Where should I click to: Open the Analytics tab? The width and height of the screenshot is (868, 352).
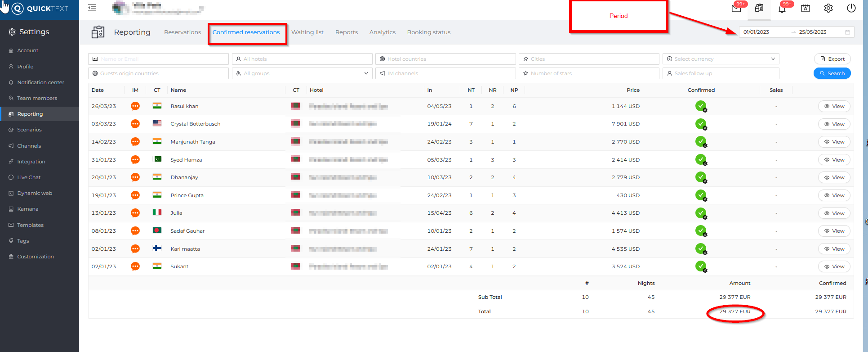[x=382, y=32]
